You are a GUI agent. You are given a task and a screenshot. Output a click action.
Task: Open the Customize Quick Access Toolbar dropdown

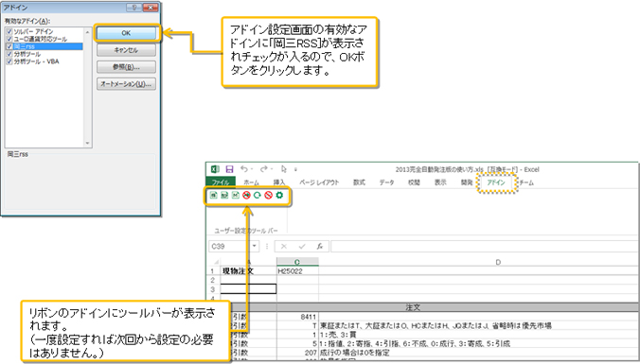pyautogui.click(x=295, y=169)
